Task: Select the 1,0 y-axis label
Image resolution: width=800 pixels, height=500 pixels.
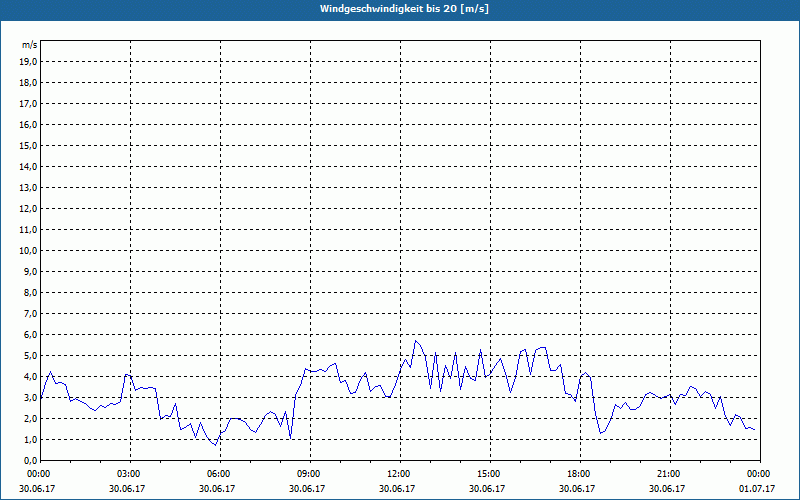Action: point(30,440)
